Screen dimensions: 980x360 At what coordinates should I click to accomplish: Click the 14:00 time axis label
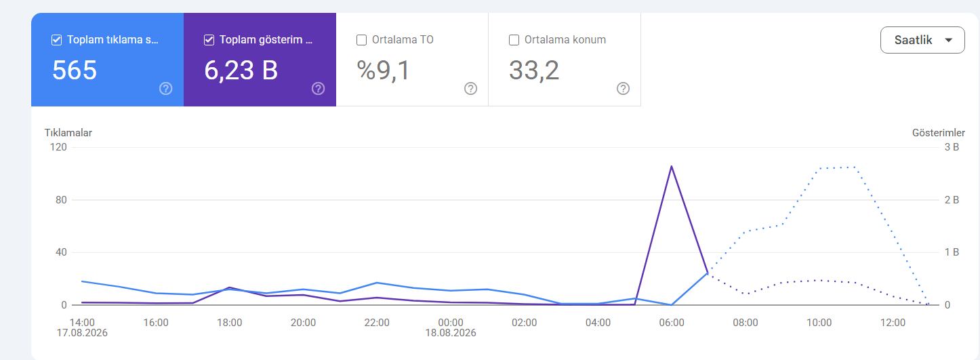pyautogui.click(x=82, y=323)
